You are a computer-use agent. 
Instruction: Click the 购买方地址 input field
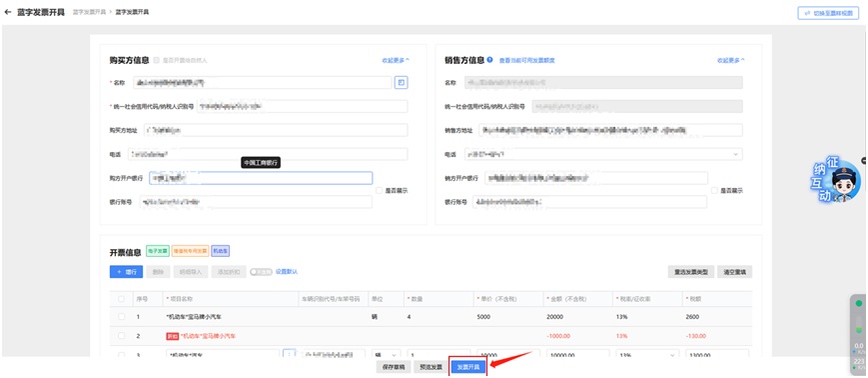[276, 130]
